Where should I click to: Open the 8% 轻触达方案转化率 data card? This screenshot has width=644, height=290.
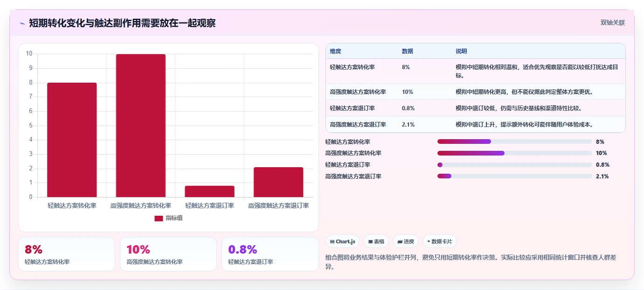pyautogui.click(x=67, y=254)
